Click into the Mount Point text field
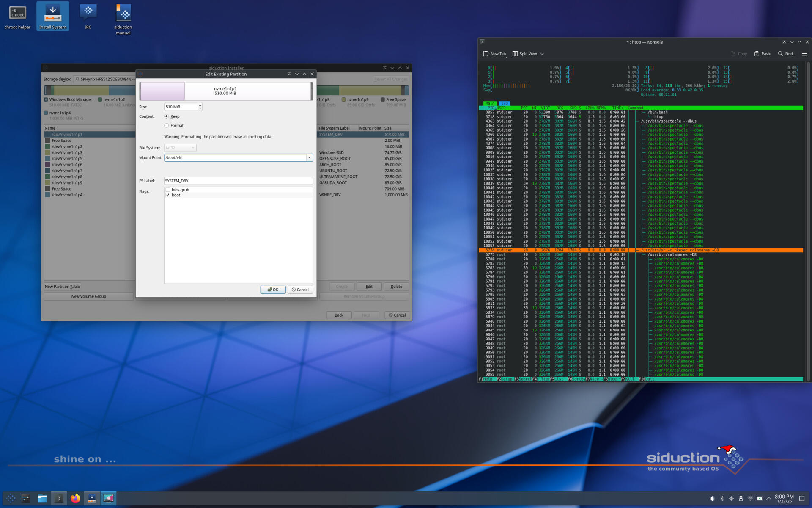The image size is (812, 508). (235, 157)
